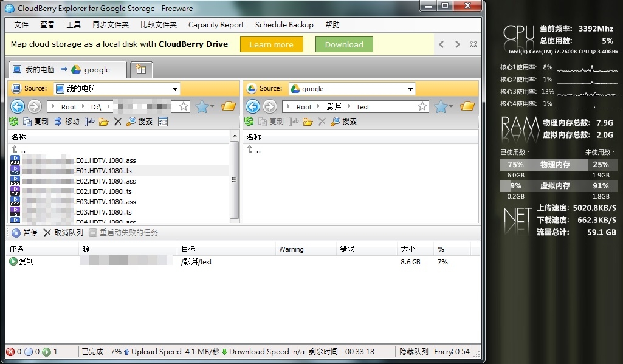Click the rename icon in left pane
The height and width of the screenshot is (364, 623).
90,121
